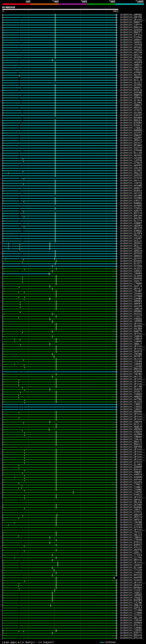The height and width of the screenshot is (644, 146).
Task: Click the ruler end position 443
Action: pos(115,11)
